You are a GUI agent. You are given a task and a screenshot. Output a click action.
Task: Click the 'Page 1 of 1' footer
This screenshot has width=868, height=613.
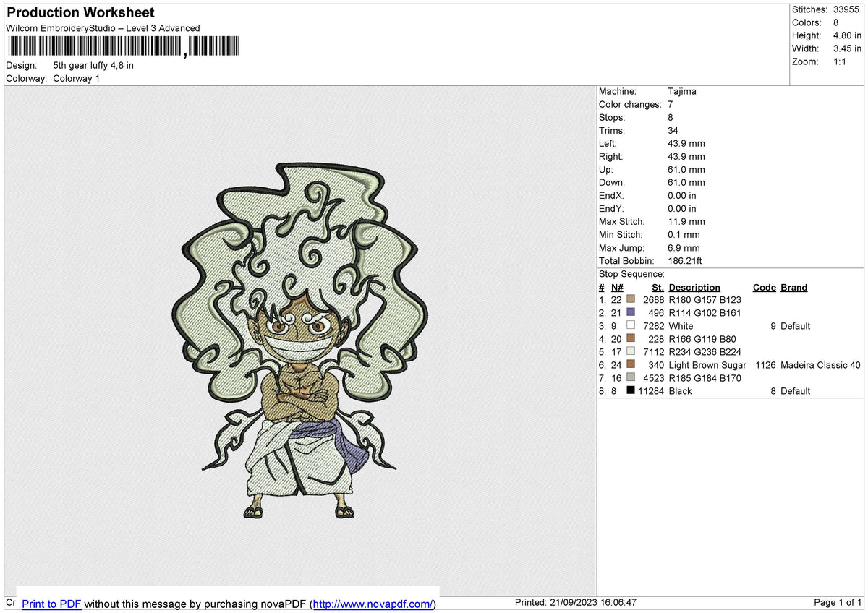[838, 602]
